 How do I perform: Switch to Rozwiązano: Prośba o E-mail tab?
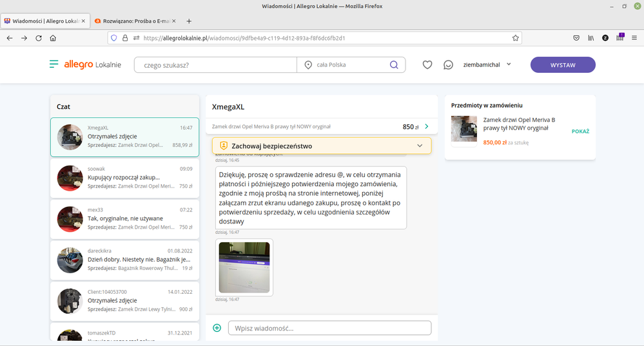pos(135,21)
